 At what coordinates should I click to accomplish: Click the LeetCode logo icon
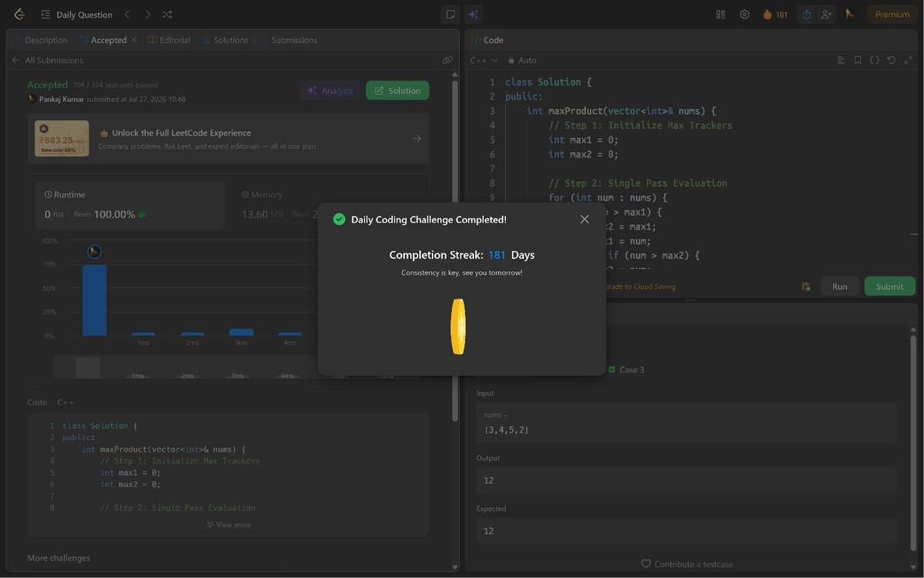(19, 14)
